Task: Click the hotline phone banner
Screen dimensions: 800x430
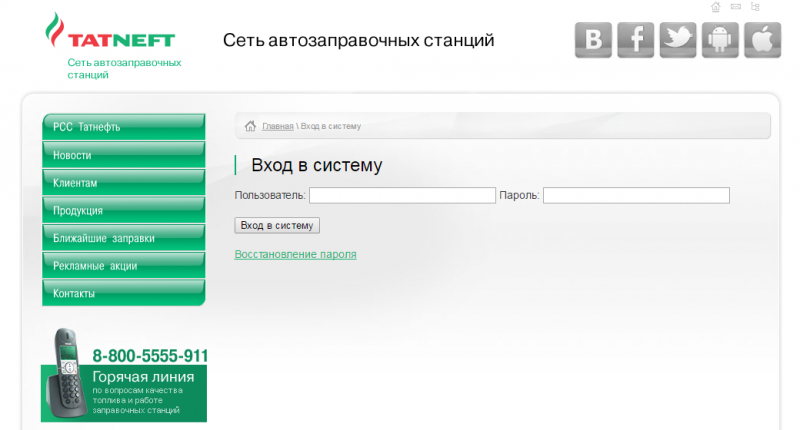Action: coord(125,377)
